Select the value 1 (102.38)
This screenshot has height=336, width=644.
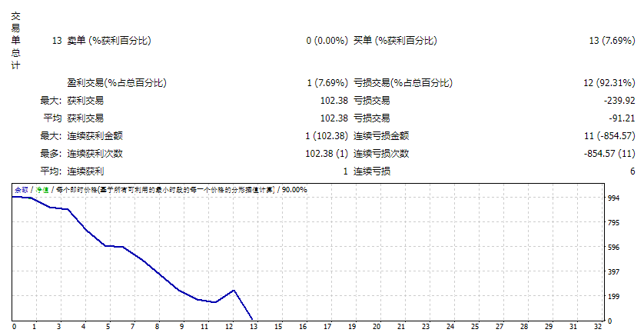327,136
